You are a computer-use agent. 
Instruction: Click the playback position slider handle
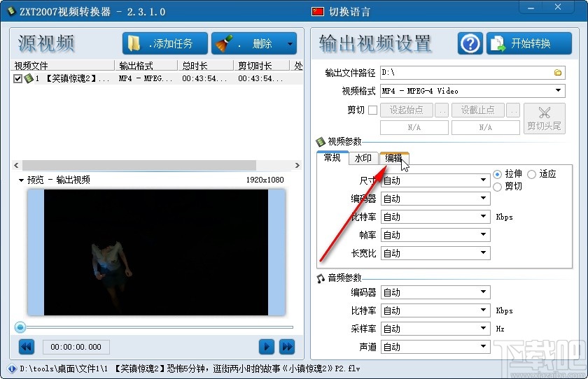[x=20, y=327]
